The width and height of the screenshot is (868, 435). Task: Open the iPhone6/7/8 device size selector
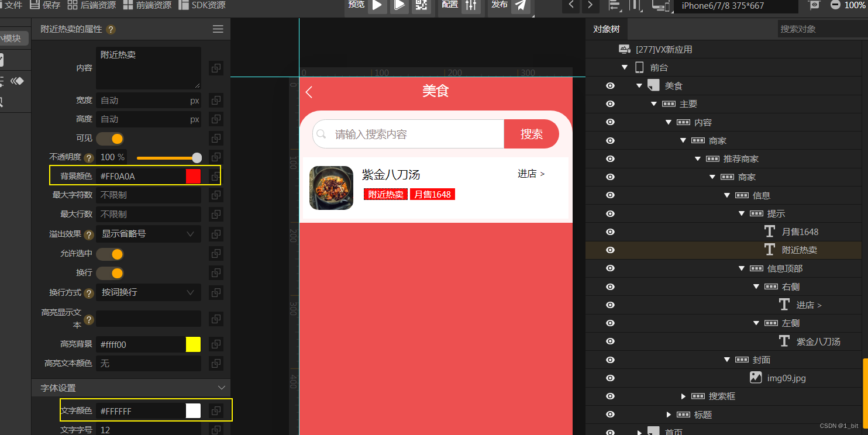pyautogui.click(x=736, y=6)
